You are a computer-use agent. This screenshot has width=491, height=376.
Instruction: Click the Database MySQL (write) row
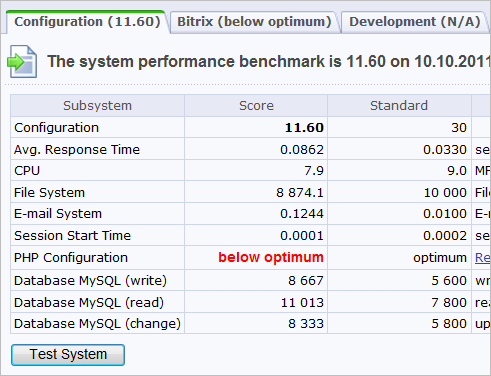point(250,280)
